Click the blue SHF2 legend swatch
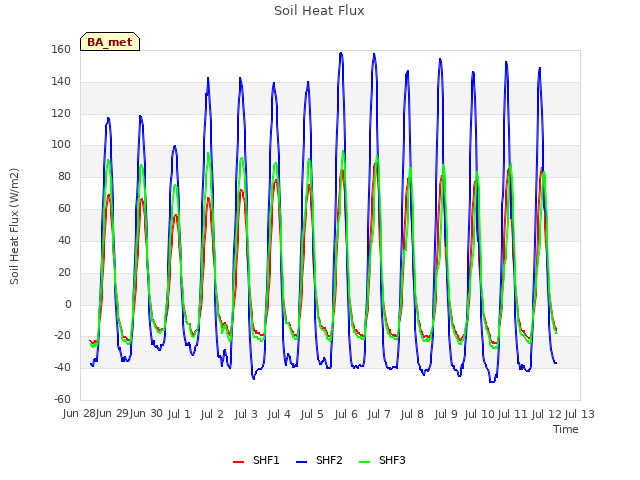This screenshot has height=480, width=640. coord(301,462)
